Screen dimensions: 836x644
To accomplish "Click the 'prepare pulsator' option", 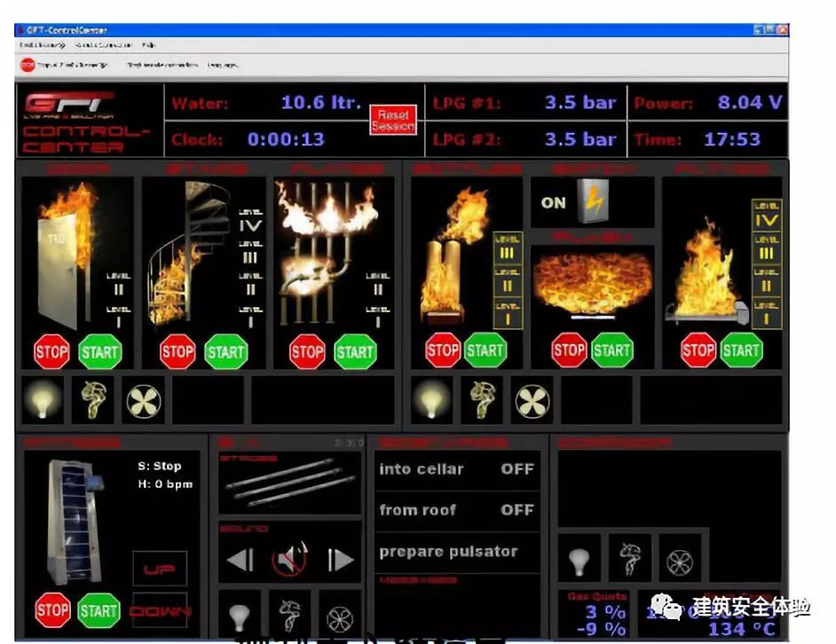I will coord(448,551).
